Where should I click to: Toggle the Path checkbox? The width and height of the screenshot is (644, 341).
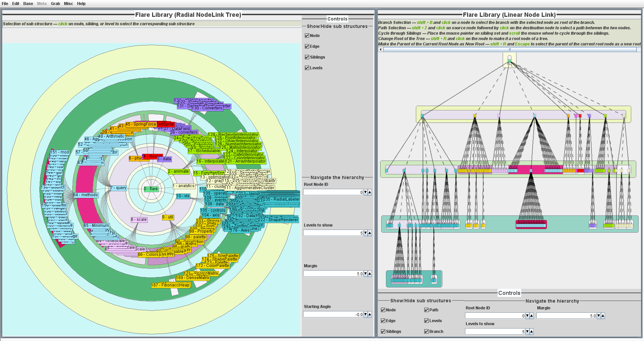tap(426, 310)
